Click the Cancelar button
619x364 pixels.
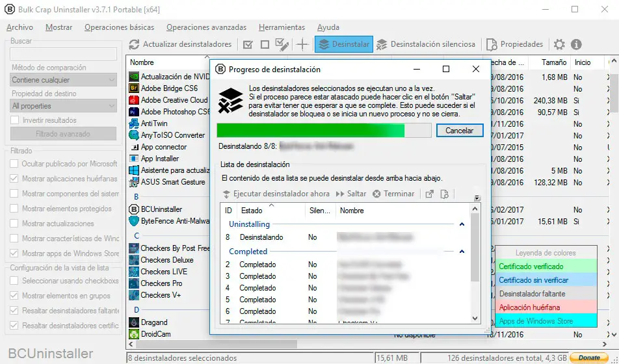pos(460,131)
